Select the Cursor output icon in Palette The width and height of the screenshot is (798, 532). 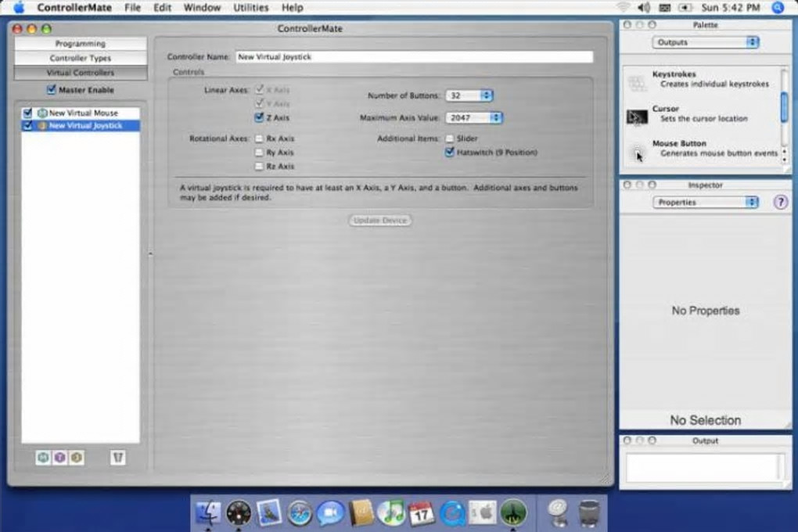(637, 117)
